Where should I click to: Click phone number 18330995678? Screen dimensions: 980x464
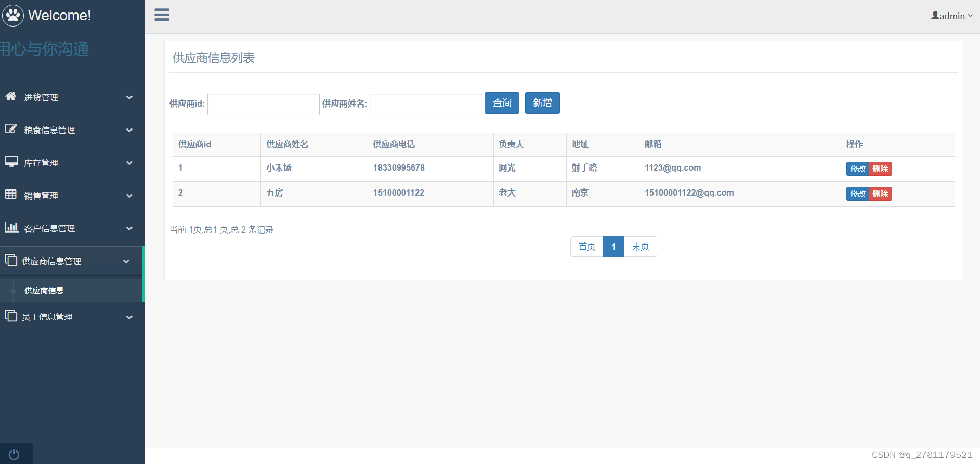[x=399, y=167]
